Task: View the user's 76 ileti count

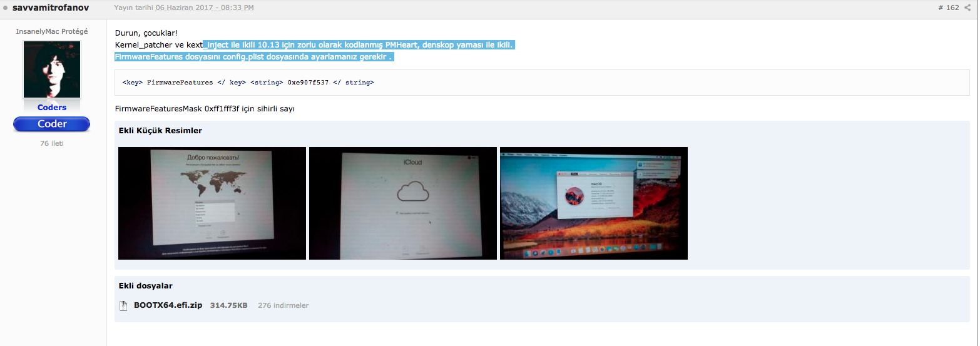Action: 52,143
